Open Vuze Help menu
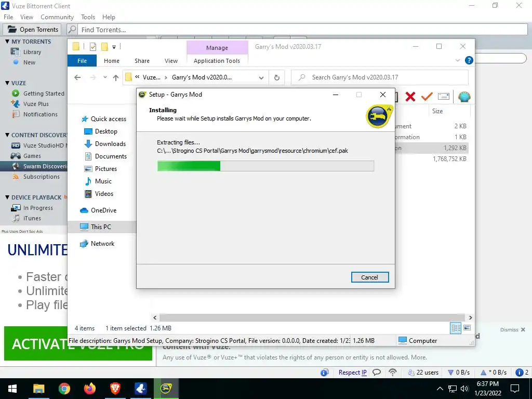The height and width of the screenshot is (399, 532). [x=109, y=17]
